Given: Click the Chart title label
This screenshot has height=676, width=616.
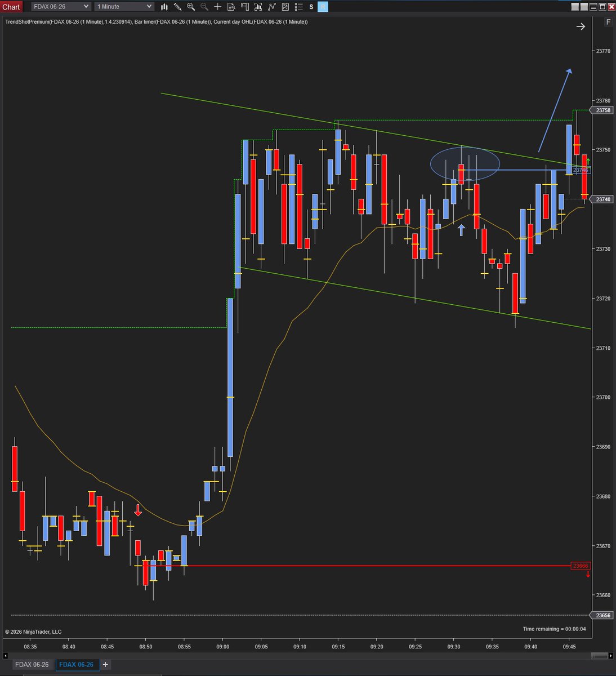Looking at the screenshot, I should point(11,7).
